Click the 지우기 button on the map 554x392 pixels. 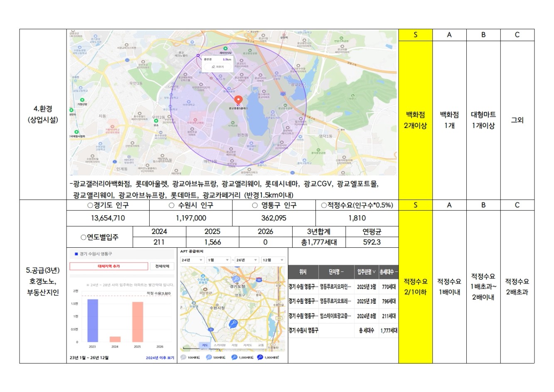tap(217, 67)
